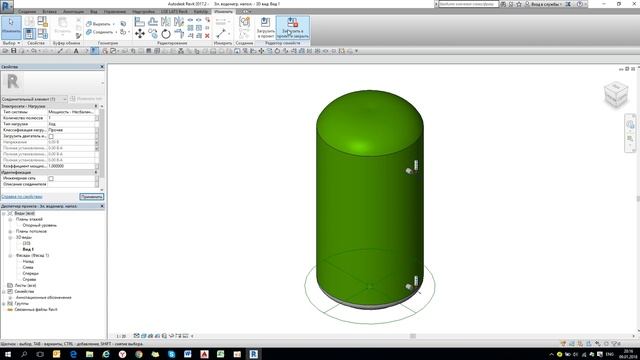Select the {3D} view in browser
Viewport: 640px width, 360px height.
pyautogui.click(x=27, y=243)
